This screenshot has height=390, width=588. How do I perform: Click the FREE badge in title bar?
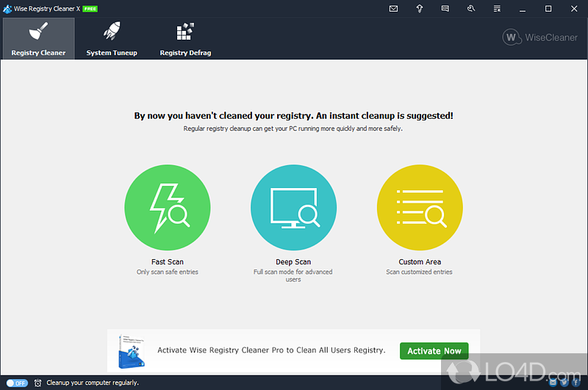[x=90, y=9]
